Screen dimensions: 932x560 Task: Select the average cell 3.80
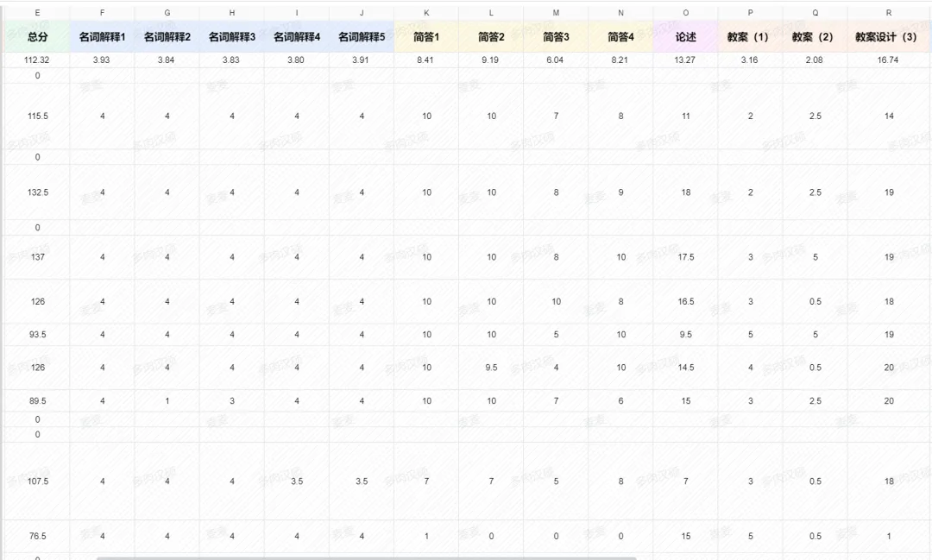coord(296,60)
